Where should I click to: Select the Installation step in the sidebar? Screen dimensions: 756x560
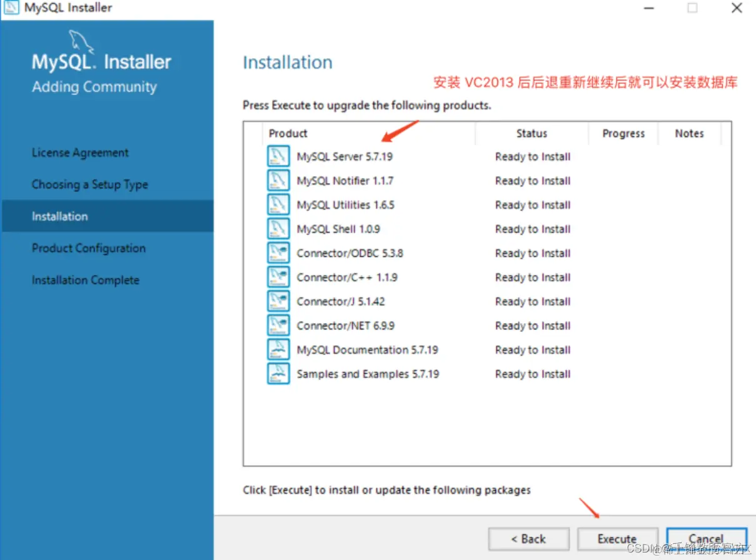107,216
